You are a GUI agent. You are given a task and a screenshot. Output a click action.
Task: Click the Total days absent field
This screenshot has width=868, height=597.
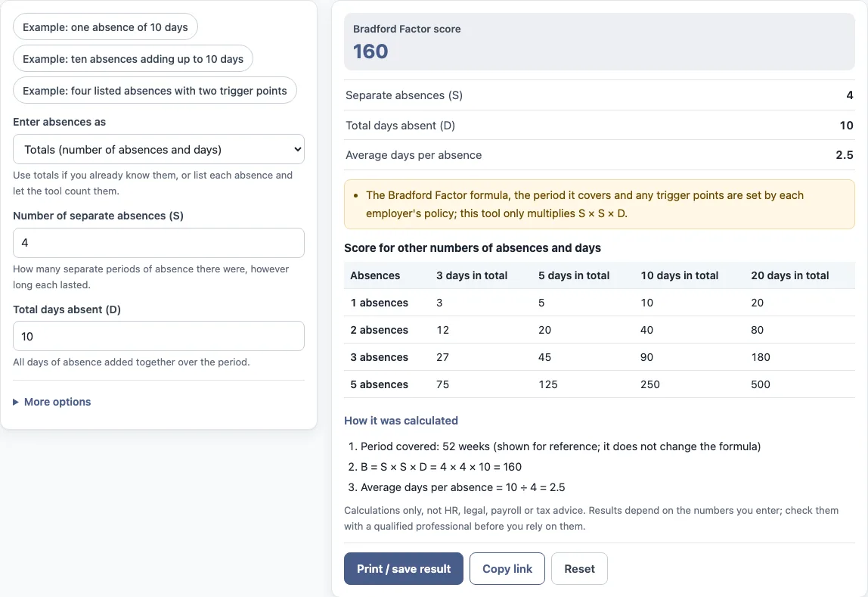pos(158,336)
